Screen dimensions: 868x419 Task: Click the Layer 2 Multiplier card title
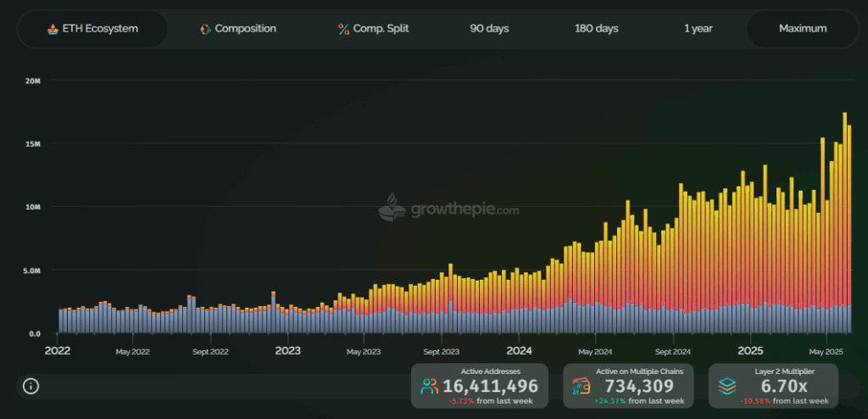784,372
